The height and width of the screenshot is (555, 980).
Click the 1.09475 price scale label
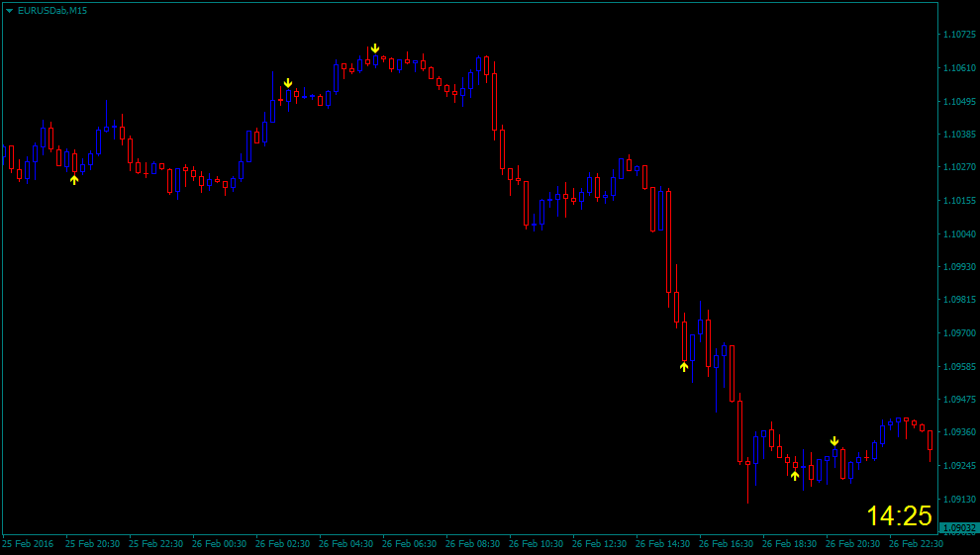click(x=959, y=399)
